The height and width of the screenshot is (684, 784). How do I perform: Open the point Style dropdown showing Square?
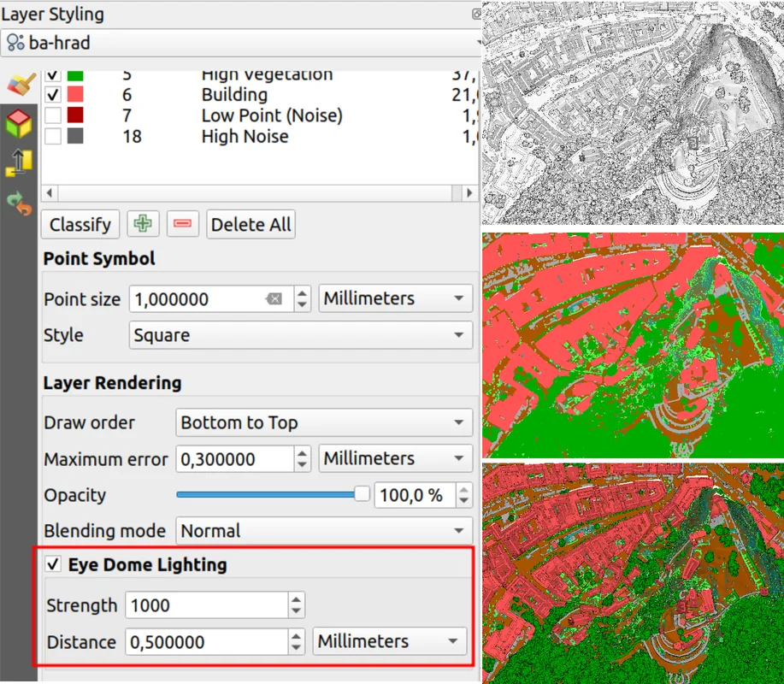(x=301, y=335)
